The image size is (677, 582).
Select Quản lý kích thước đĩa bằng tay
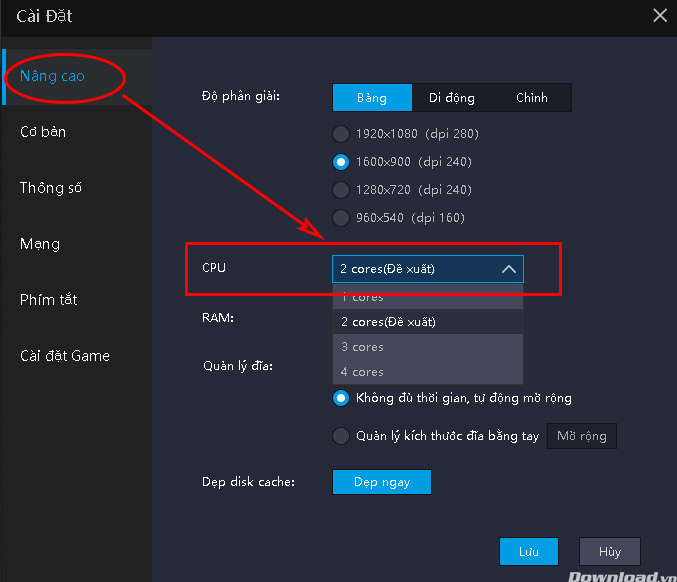pos(436,436)
